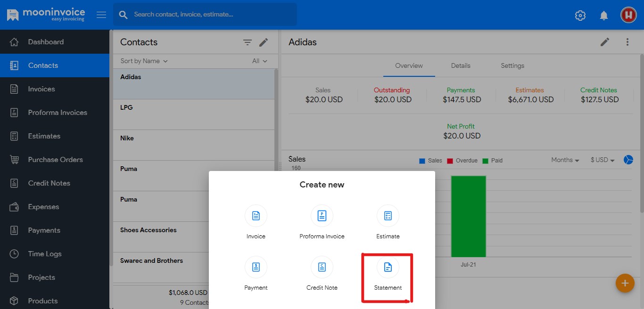This screenshot has height=309, width=644.
Task: Go to Invoices in sidebar
Action: click(55, 89)
